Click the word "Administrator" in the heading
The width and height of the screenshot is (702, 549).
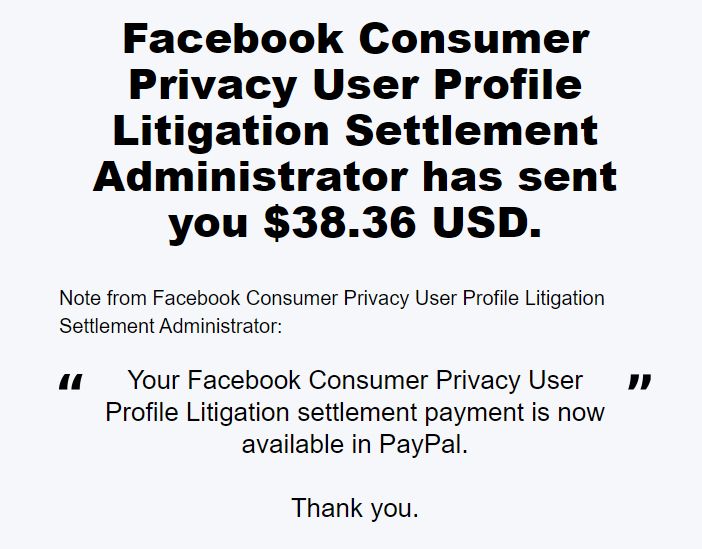(x=250, y=177)
